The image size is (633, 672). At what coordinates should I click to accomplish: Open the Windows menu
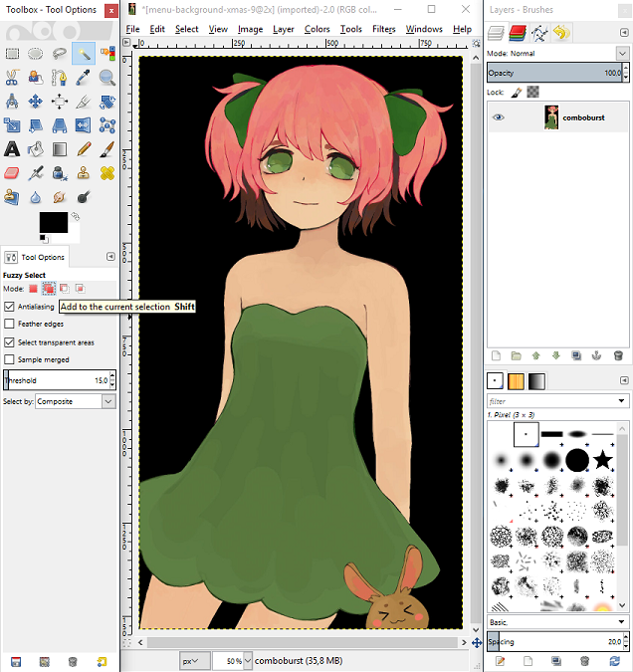tap(424, 29)
